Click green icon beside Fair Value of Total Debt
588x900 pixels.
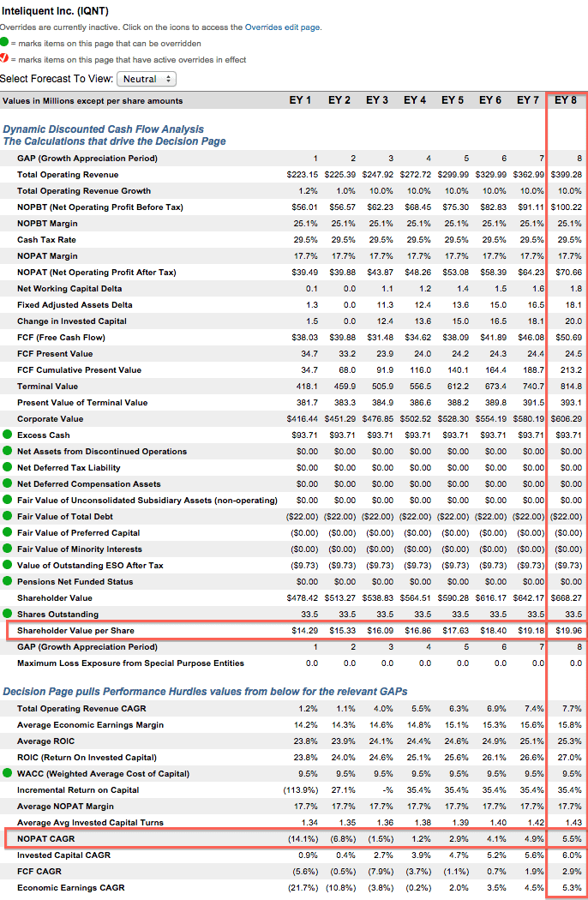tap(8, 516)
